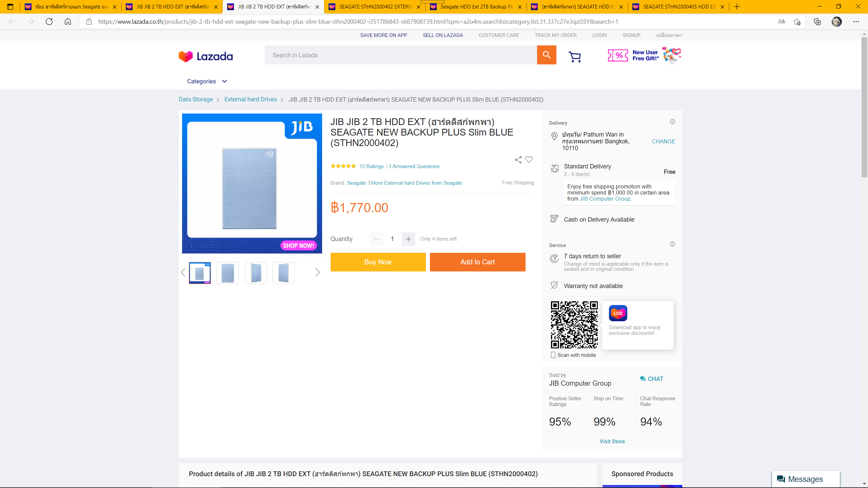Click Data Storage breadcrumb
Viewport: 868px width, 488px height.
(196, 99)
